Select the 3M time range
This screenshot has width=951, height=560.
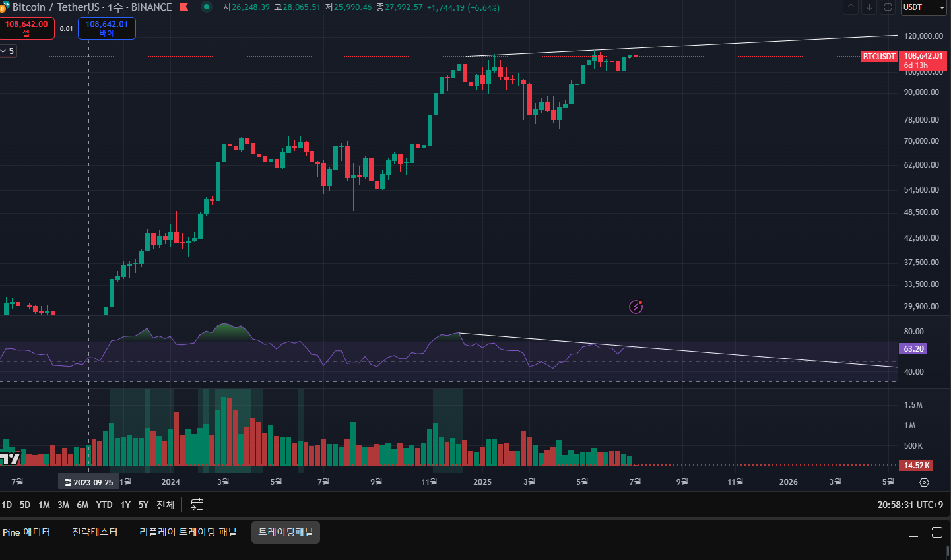tap(63, 505)
